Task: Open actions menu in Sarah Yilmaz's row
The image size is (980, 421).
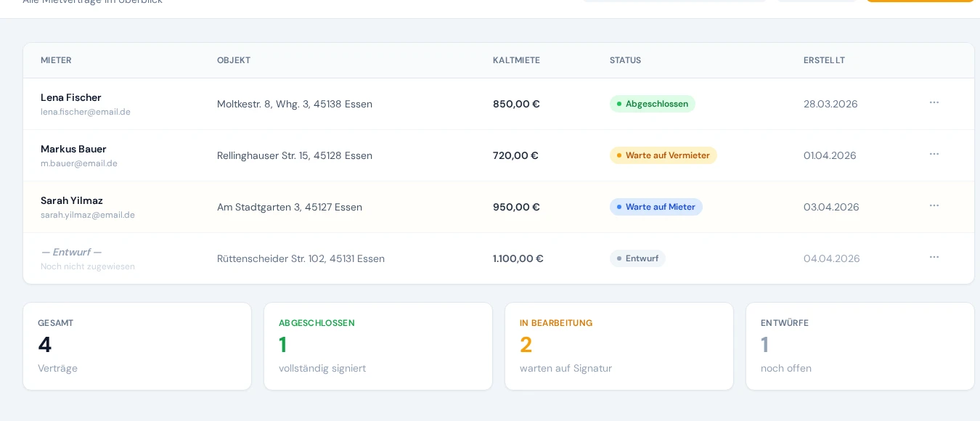Action: tap(934, 205)
